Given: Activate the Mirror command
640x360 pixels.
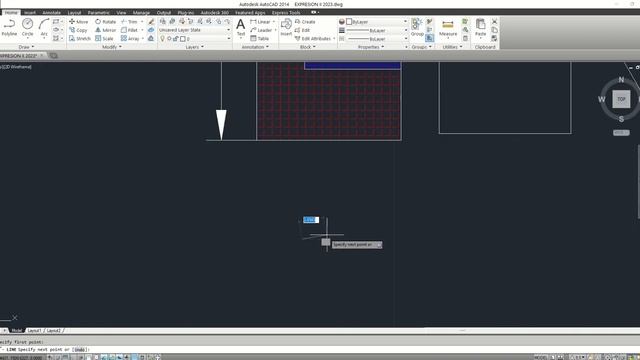Looking at the screenshot, I should pos(105,30).
